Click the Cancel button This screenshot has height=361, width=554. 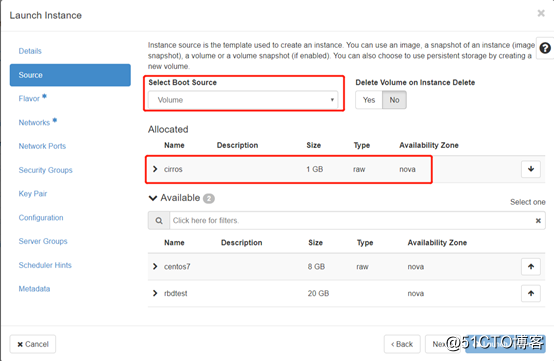click(x=33, y=344)
